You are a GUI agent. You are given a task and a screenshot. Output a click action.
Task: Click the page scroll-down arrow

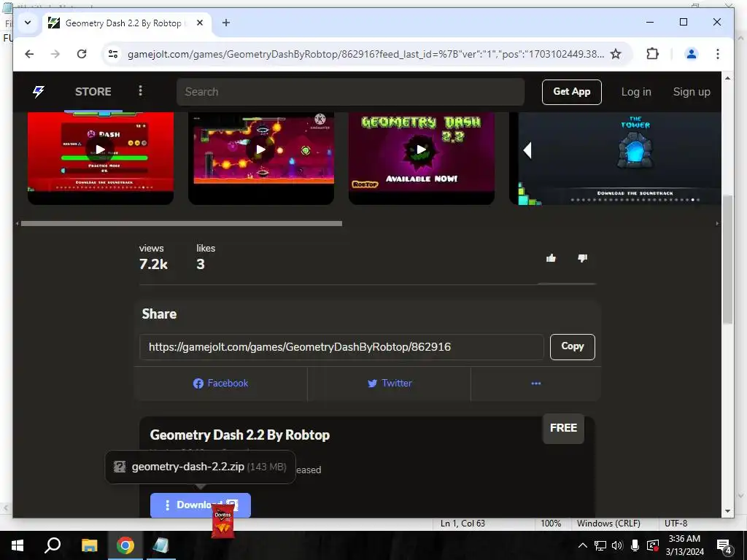(727, 511)
